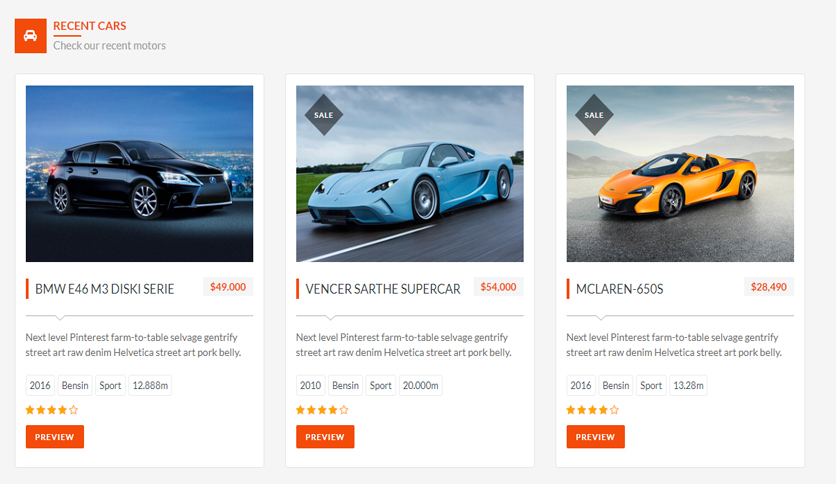Screen dimensions: 836x484
Task: Open the black BMW car photo
Action: click(x=140, y=174)
